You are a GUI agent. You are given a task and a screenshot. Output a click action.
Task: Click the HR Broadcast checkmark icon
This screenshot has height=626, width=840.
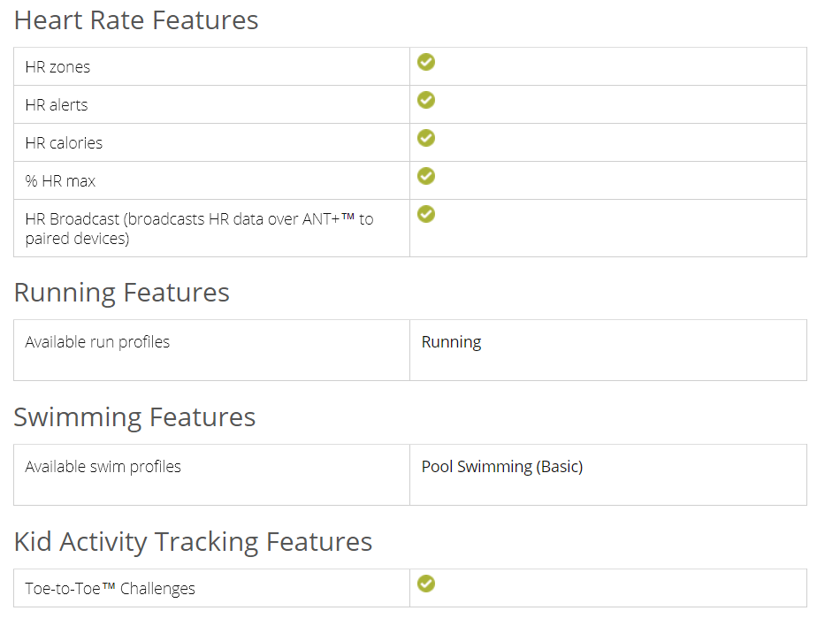click(426, 214)
